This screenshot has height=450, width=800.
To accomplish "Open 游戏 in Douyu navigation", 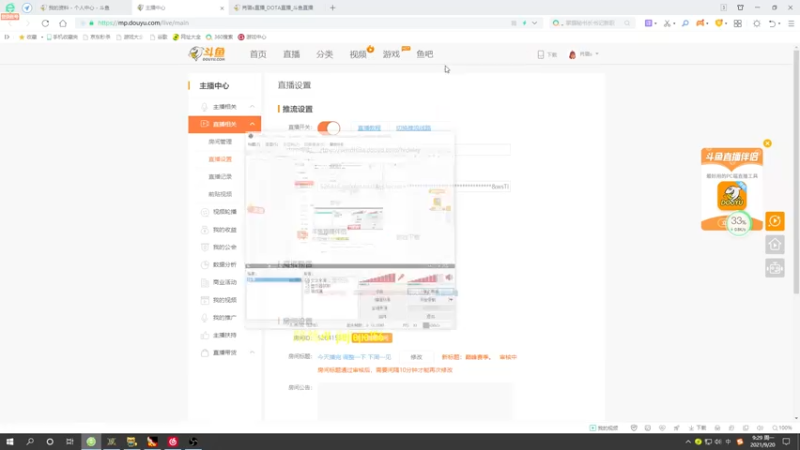I will click(391, 54).
